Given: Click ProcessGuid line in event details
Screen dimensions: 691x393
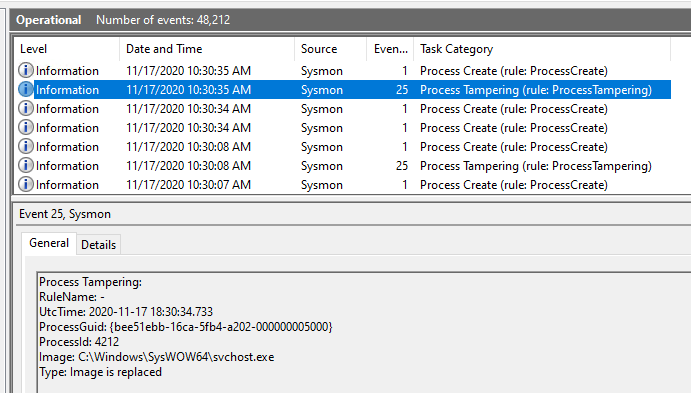Looking at the screenshot, I should click(x=186, y=327).
